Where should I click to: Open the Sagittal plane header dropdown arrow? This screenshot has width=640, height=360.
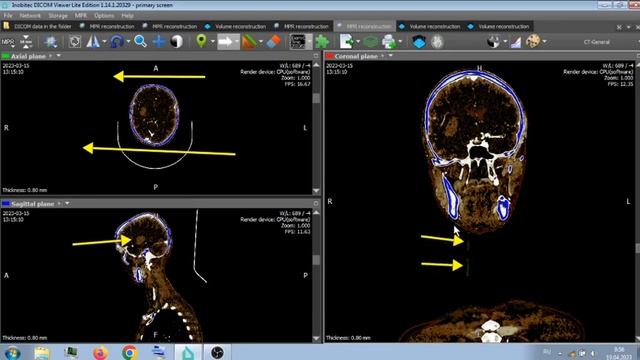[67, 203]
